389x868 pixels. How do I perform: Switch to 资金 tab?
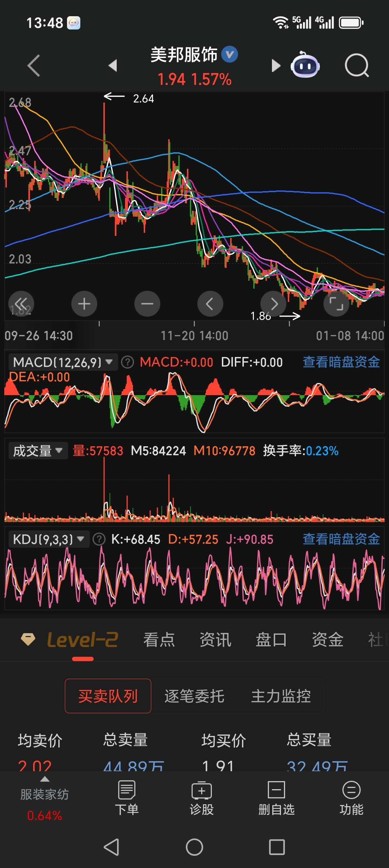click(x=328, y=640)
